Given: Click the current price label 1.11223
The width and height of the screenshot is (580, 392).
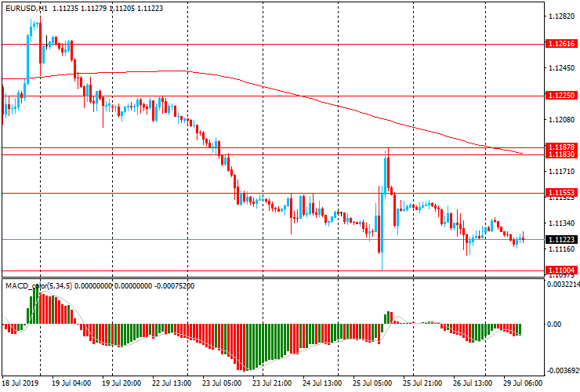Looking at the screenshot, I should pos(561,239).
